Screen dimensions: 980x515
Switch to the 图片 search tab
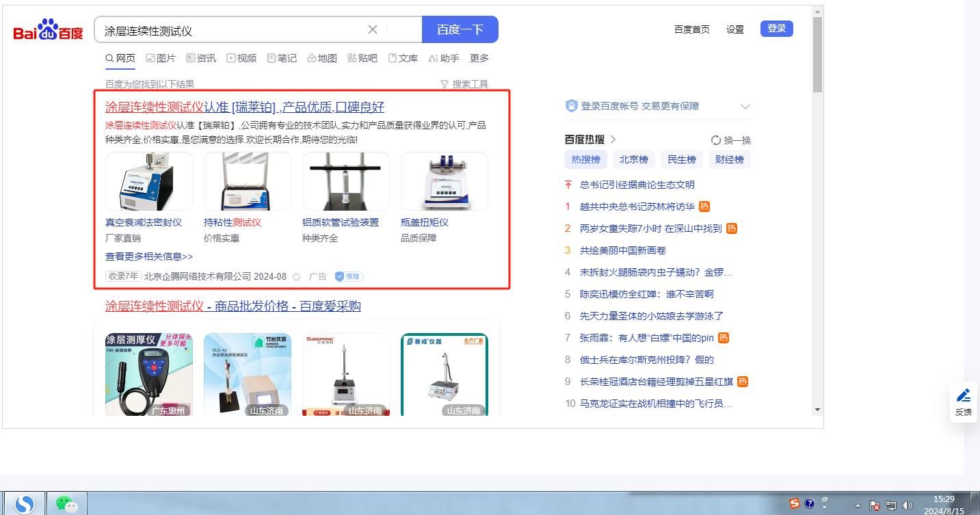pyautogui.click(x=161, y=58)
